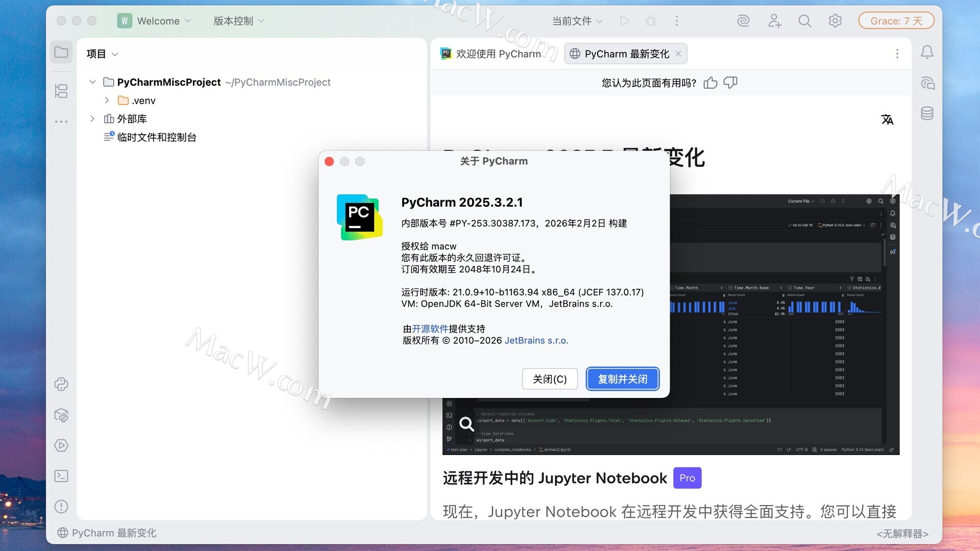Open the Structure tool window icon
This screenshot has height=551, width=980.
click(x=61, y=91)
